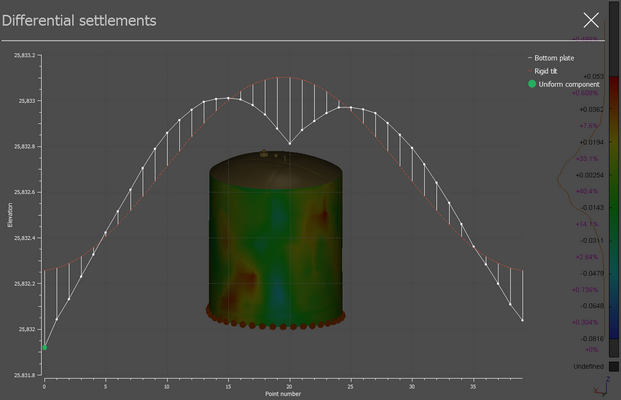Click the Undefined color swatch
The height and width of the screenshot is (400, 621).
click(613, 367)
